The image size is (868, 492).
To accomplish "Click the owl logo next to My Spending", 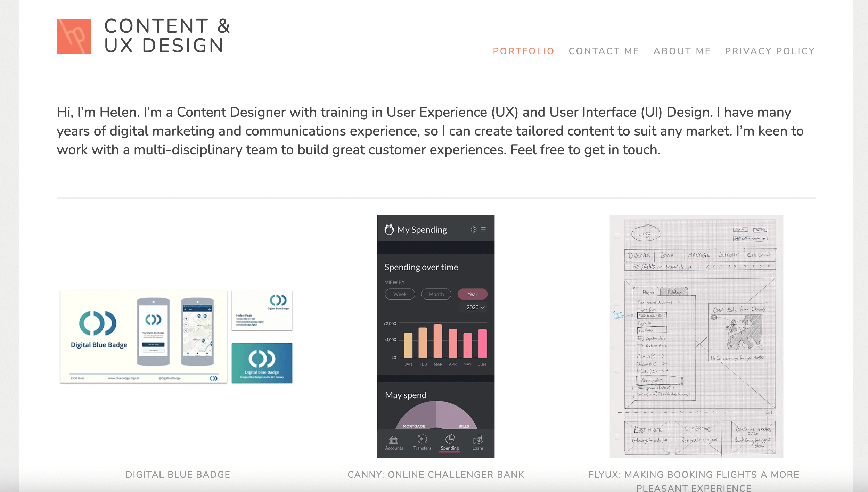I will [x=389, y=229].
